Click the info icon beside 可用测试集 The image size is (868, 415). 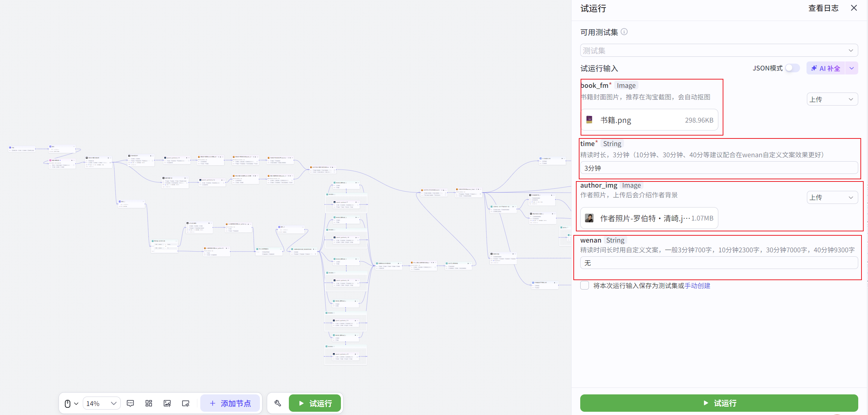click(624, 32)
